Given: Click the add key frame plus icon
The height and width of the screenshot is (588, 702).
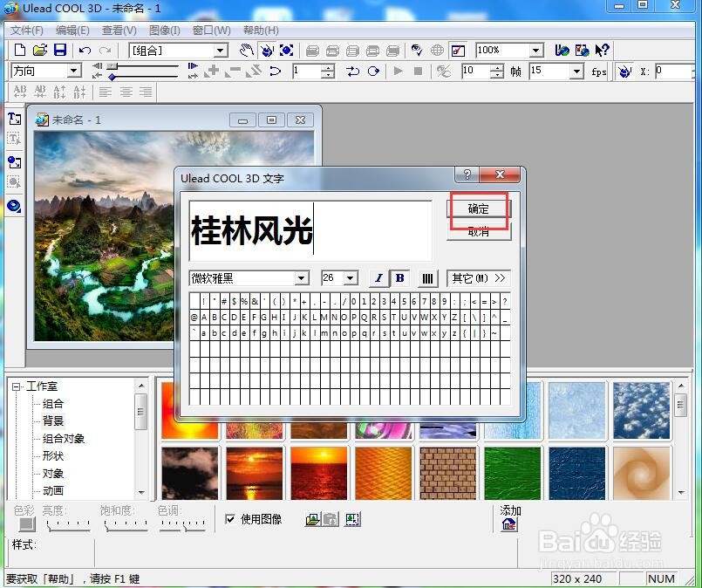Looking at the screenshot, I should pos(212,71).
